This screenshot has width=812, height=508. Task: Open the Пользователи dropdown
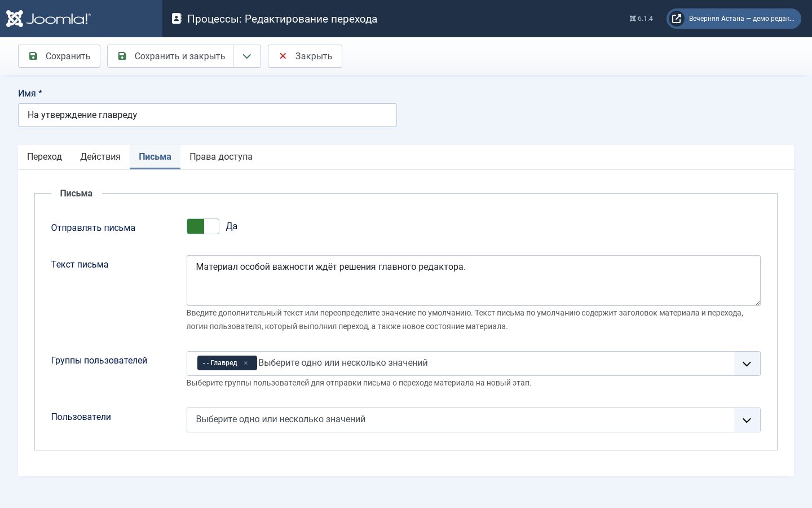pos(747,420)
